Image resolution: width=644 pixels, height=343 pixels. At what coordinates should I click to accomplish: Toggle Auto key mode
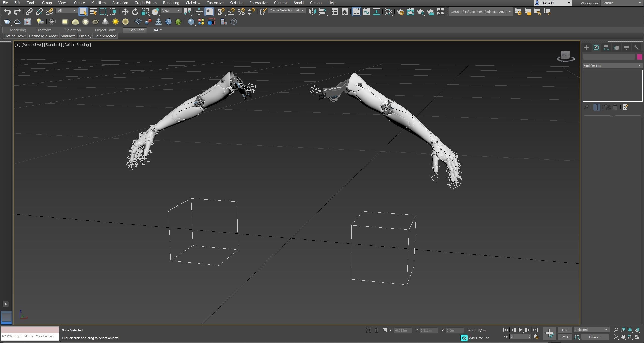[x=565, y=330]
